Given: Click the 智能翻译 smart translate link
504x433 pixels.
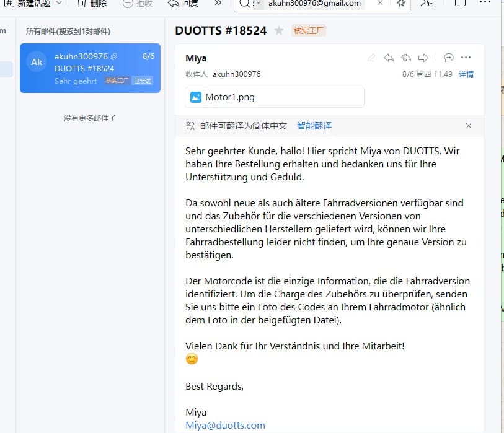Looking at the screenshot, I should 314,126.
